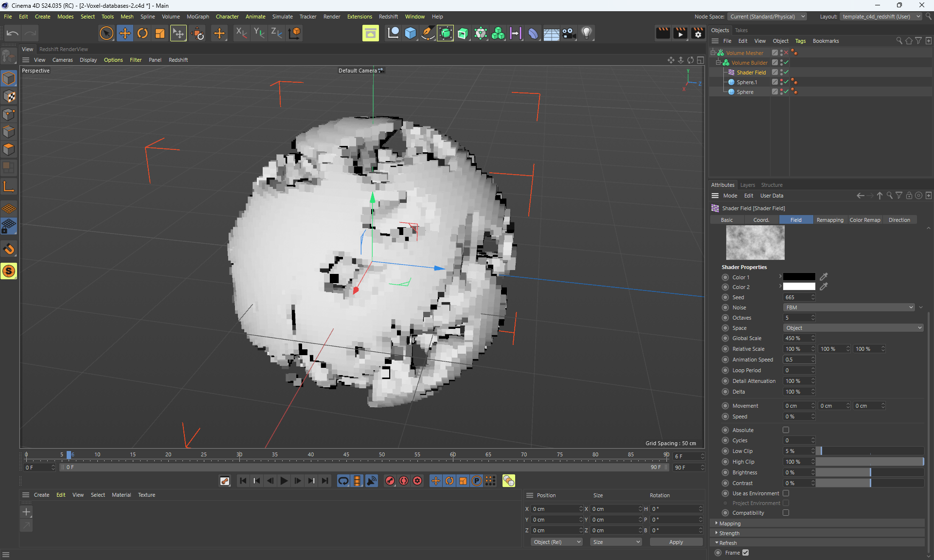The image size is (934, 560).
Task: Click the Undo arrow icon
Action: pyautogui.click(x=13, y=33)
